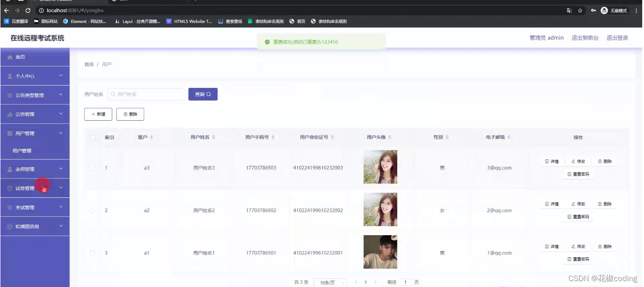Expand the 公告管理 sidebar menu

point(35,114)
